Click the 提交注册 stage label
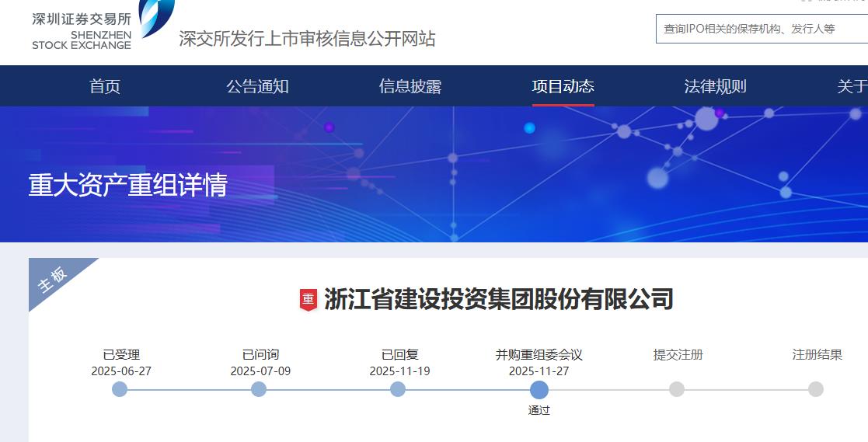 (678, 354)
